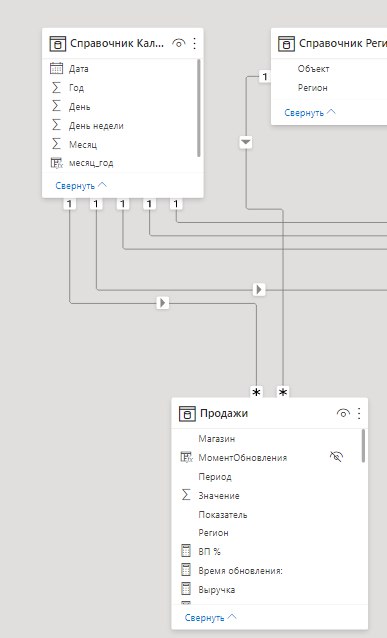Select the Показатель field
387x638 pixels.
pyautogui.click(x=223, y=515)
